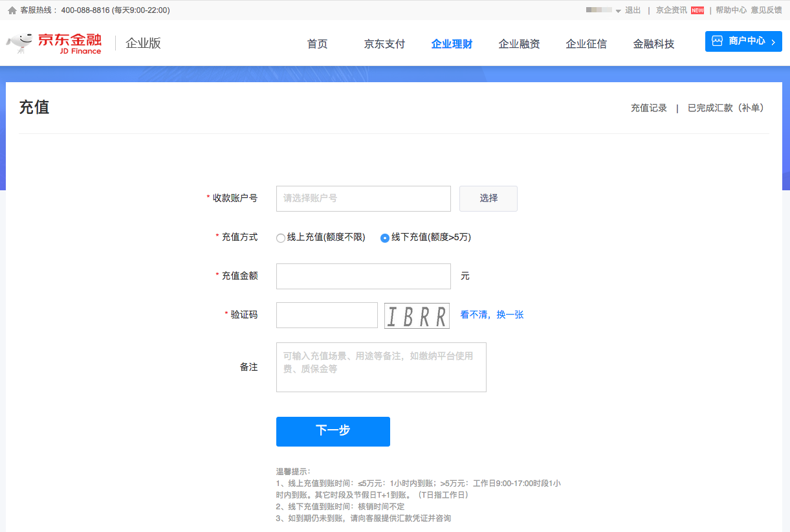Click the 下一步 next step button
Screen dimensions: 790x532
coord(333,432)
